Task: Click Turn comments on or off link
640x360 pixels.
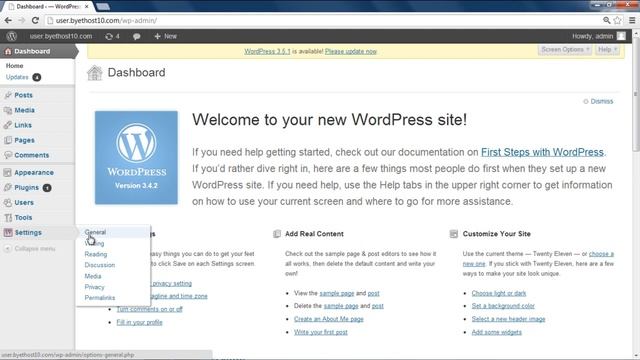Action: [x=149, y=309]
